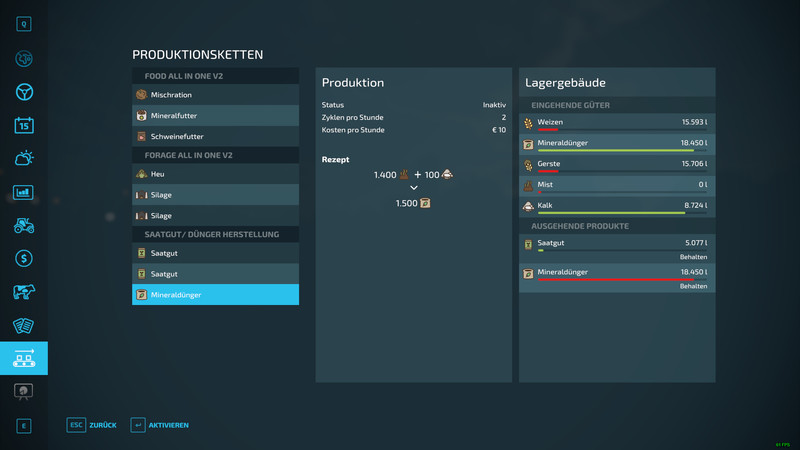Open the calendar page icon
This screenshot has height=450, width=800.
[x=24, y=125]
